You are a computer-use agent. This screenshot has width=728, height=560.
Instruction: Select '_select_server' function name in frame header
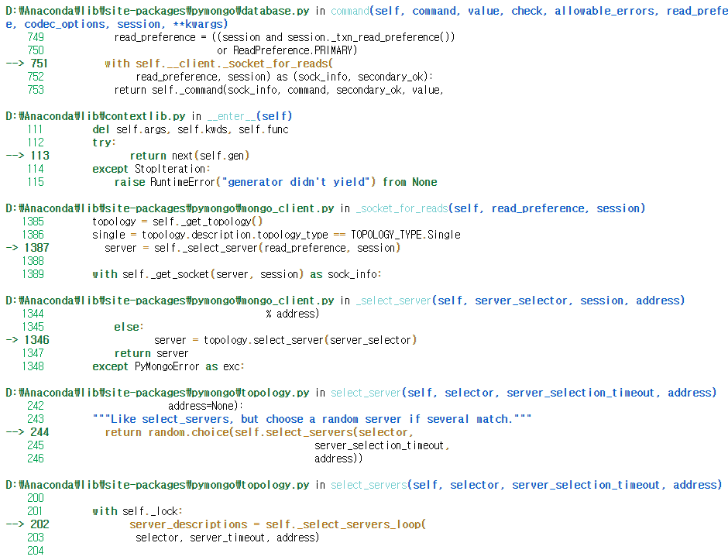393,301
